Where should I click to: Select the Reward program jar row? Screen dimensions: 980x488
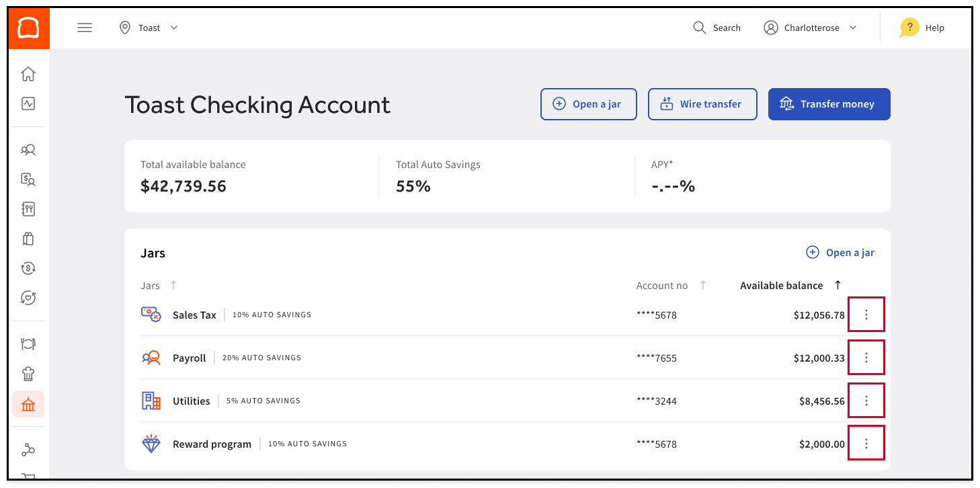click(x=212, y=444)
